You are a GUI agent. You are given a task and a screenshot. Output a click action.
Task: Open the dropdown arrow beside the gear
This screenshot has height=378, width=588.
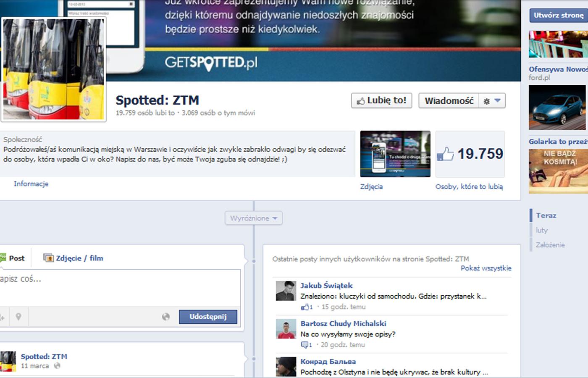coord(498,101)
